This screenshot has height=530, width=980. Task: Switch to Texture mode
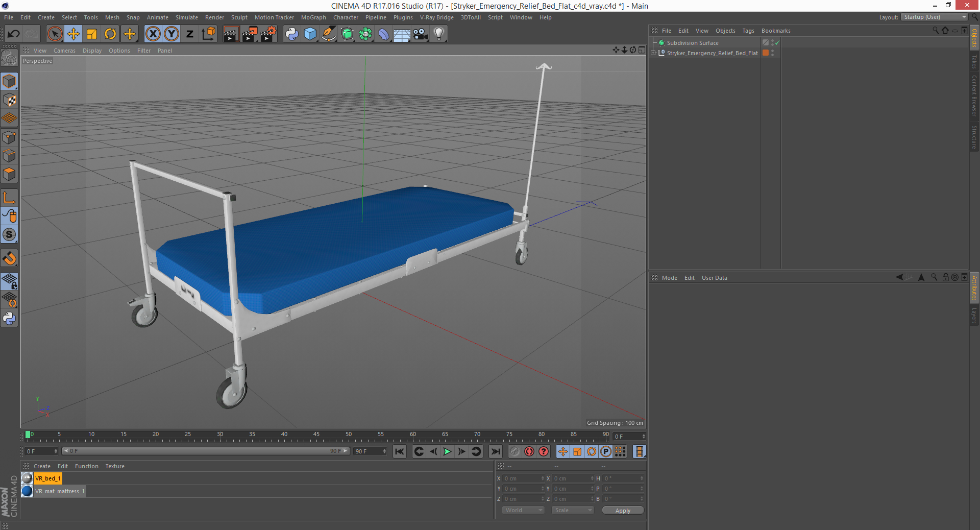click(x=9, y=100)
